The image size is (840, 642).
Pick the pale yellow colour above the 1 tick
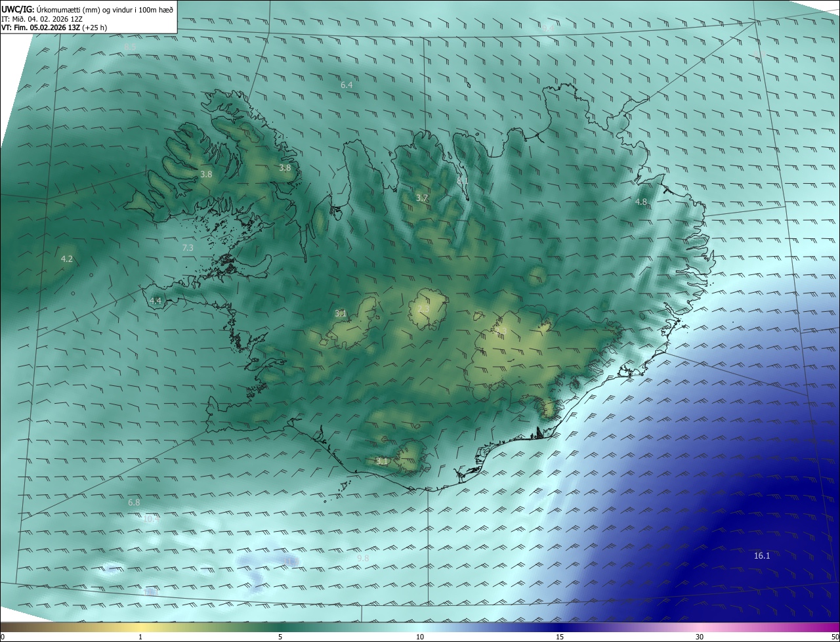(140, 628)
